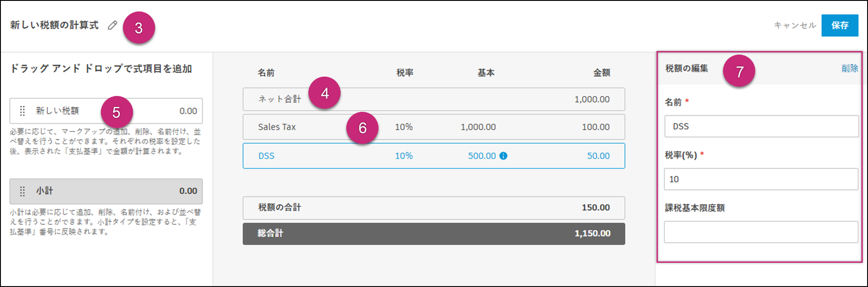This screenshot has width=868, height=287.
Task: Click the DSS amount 50.00
Action: (598, 156)
